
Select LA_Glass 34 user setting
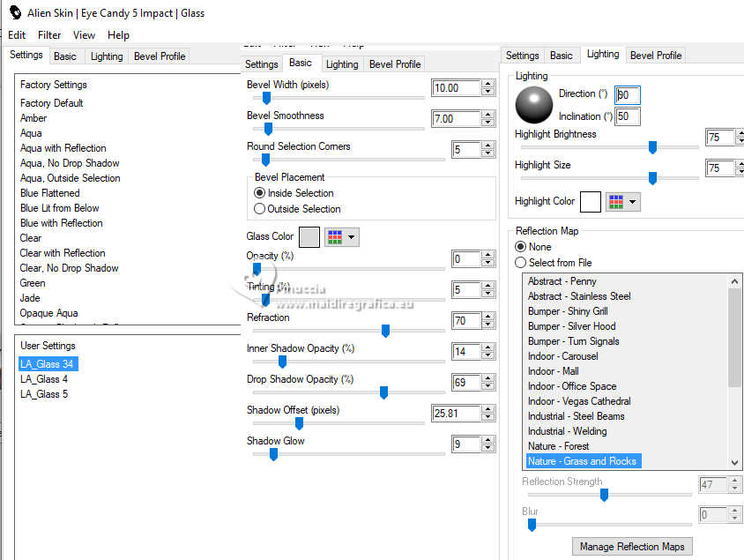point(47,364)
